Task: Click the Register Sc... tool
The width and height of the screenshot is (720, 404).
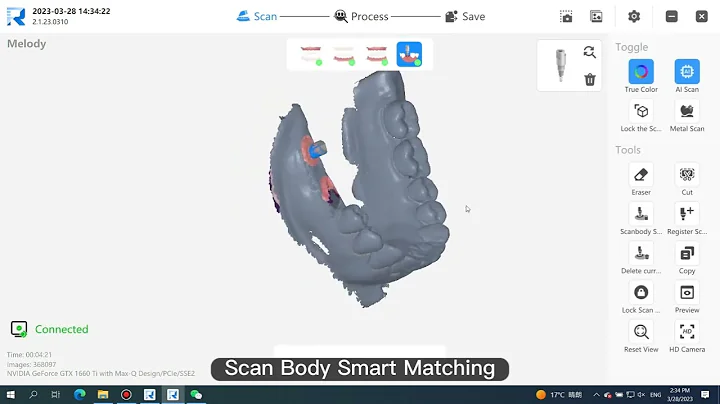Action: (x=687, y=214)
